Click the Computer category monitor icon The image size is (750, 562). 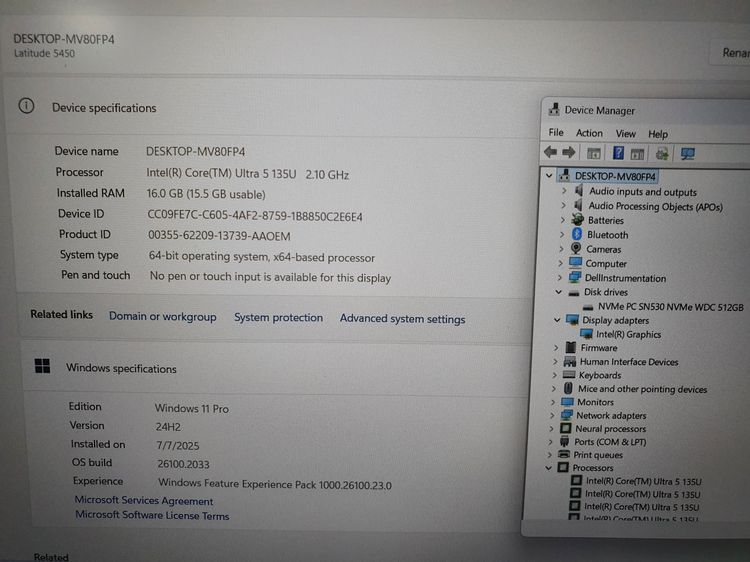pyautogui.click(x=576, y=263)
